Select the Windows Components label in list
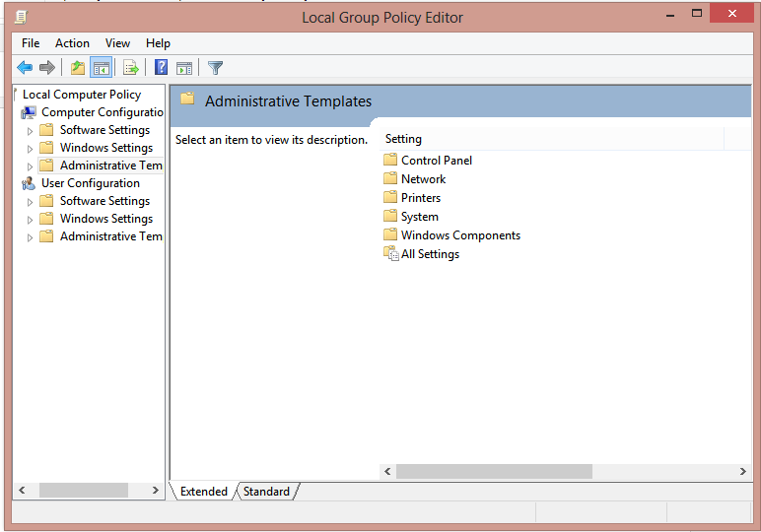The height and width of the screenshot is (532, 761). point(460,235)
